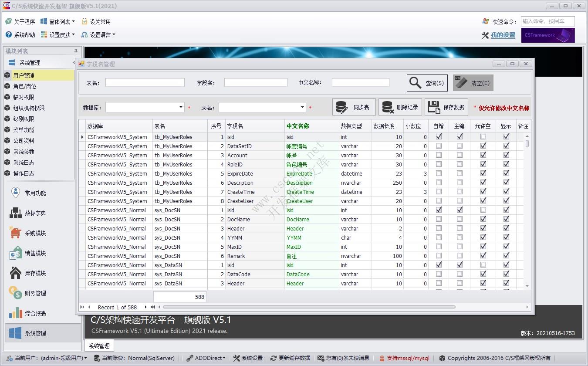Image resolution: width=588 pixels, height=366 pixels.
Task: Select 角色/岗位 in the module list
Action: click(x=25, y=86)
